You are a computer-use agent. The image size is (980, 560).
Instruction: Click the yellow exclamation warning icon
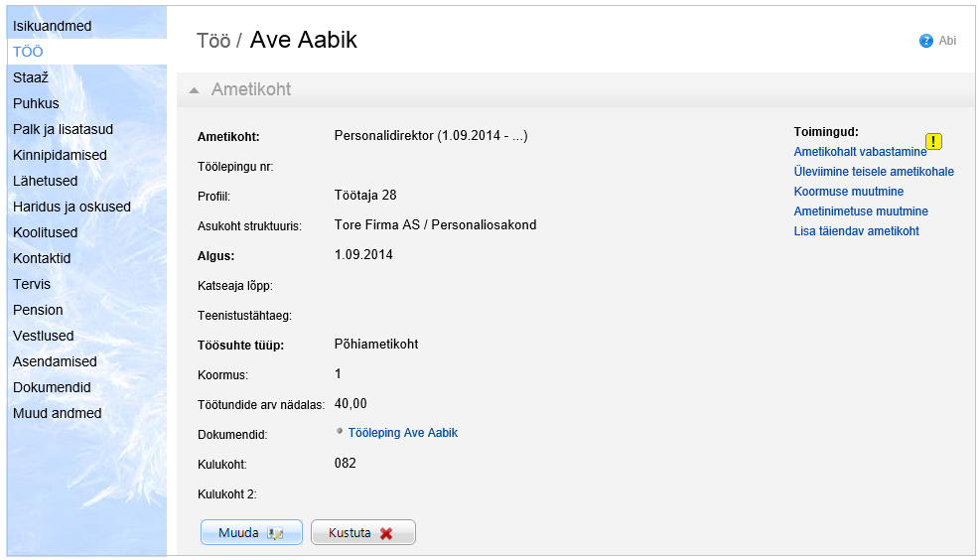coord(934,141)
